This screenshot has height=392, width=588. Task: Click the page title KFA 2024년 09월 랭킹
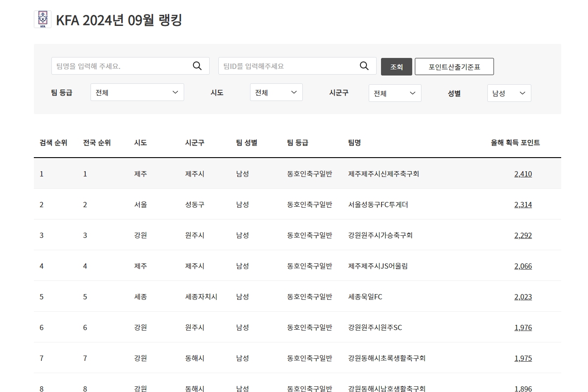119,20
